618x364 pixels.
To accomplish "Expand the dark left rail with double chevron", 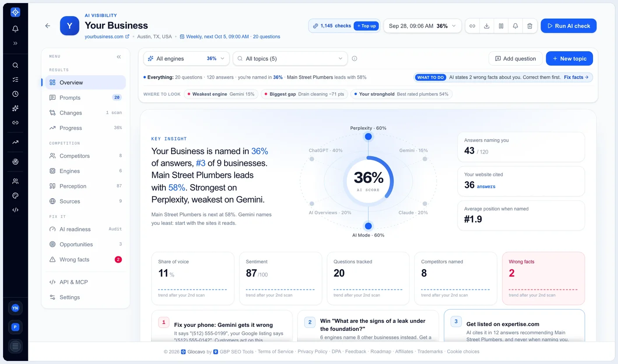I will point(15,43).
